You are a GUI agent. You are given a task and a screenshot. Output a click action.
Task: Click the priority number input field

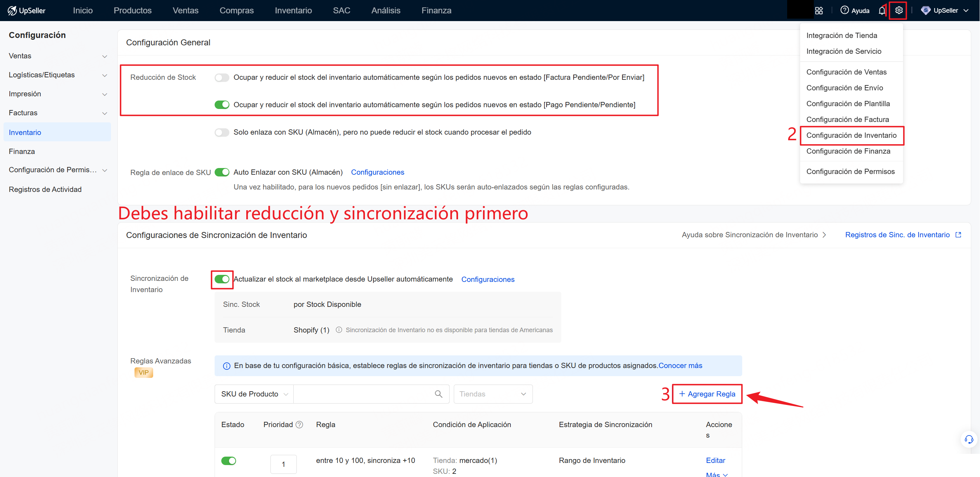point(283,464)
